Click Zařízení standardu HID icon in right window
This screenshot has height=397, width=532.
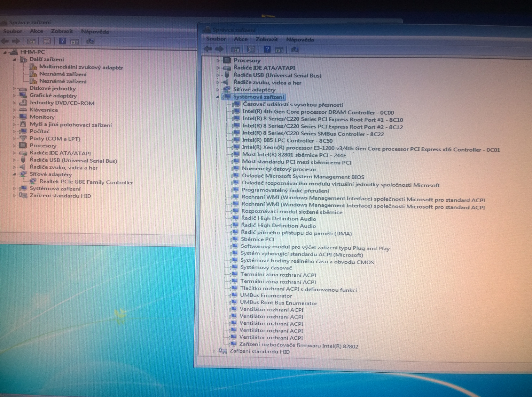coord(223,351)
